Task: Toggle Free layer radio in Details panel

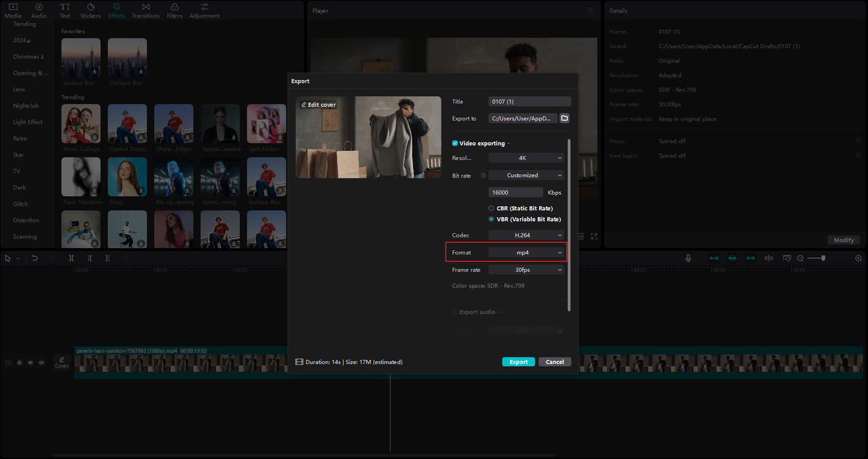Action: pyautogui.click(x=858, y=156)
